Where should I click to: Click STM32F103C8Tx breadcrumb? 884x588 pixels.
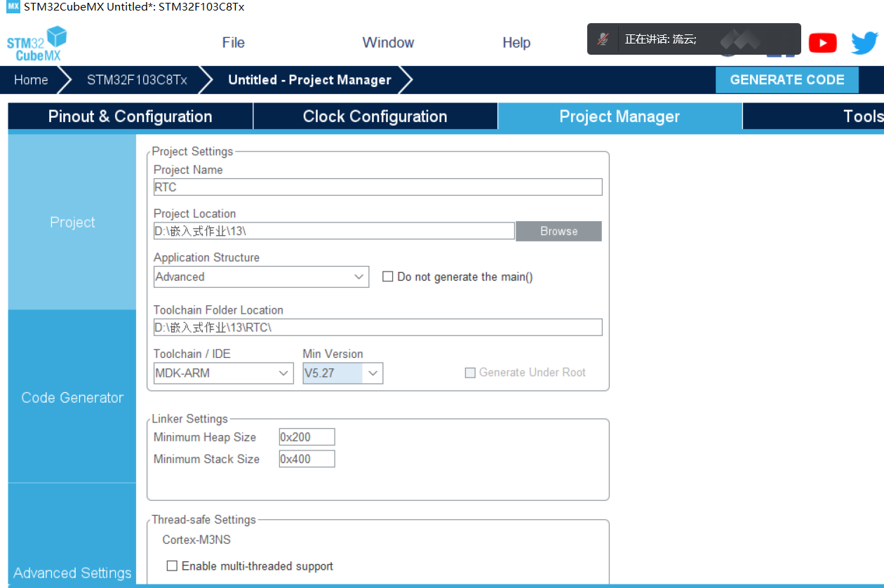(137, 80)
